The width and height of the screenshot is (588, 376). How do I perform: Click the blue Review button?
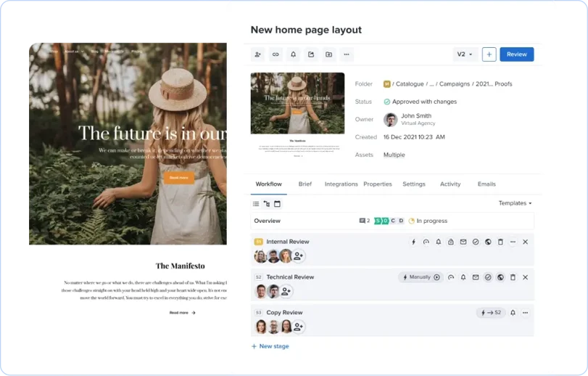click(x=516, y=54)
